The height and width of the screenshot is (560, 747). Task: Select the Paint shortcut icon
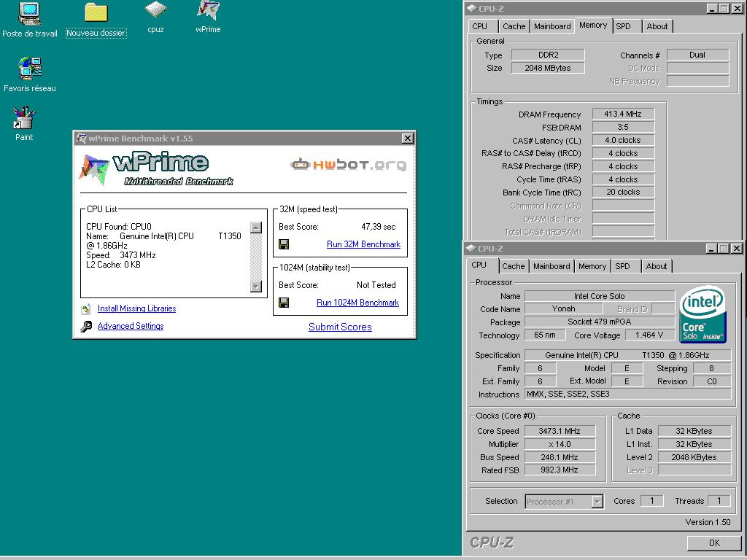point(24,117)
